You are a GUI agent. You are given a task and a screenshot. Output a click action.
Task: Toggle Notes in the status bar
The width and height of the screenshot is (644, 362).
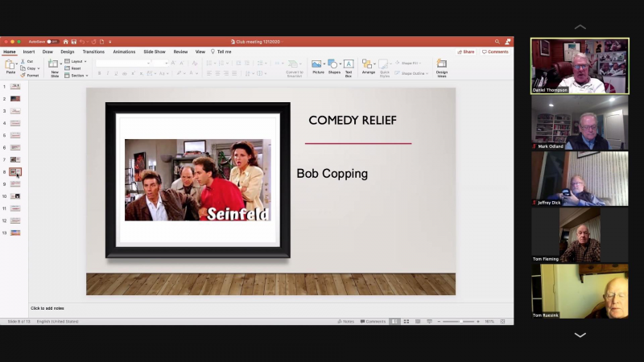(346, 321)
